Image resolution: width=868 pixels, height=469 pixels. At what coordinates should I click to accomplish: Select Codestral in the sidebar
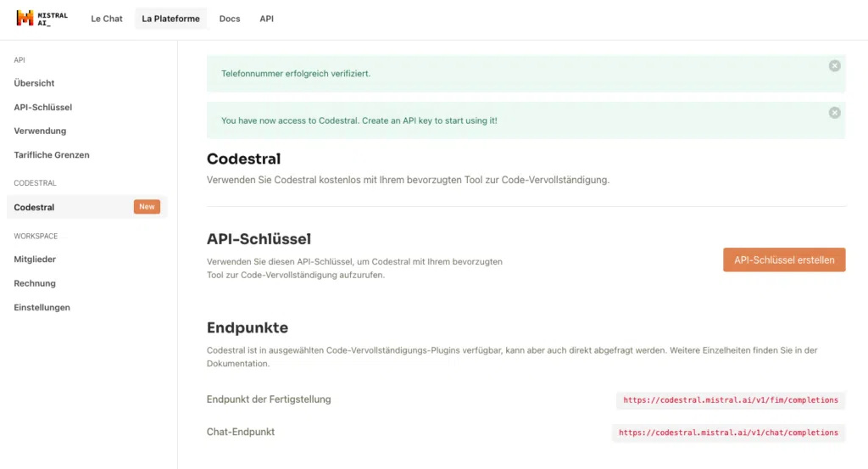click(35, 208)
